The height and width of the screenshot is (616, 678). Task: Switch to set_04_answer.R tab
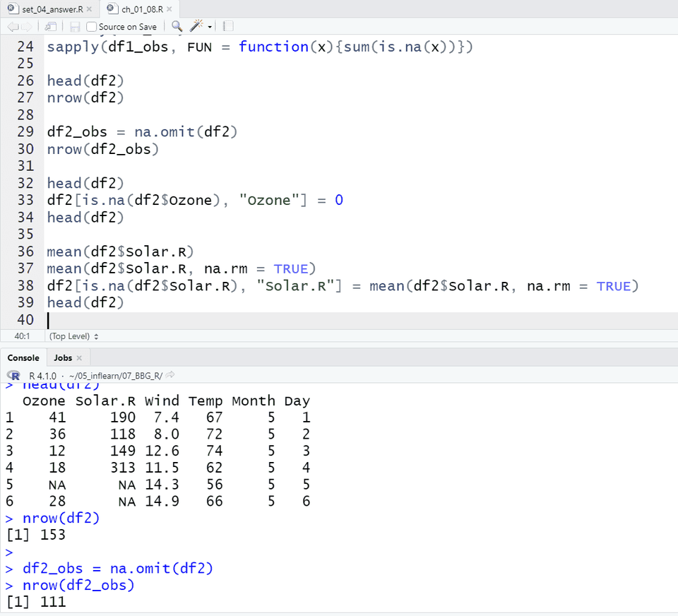click(x=52, y=9)
